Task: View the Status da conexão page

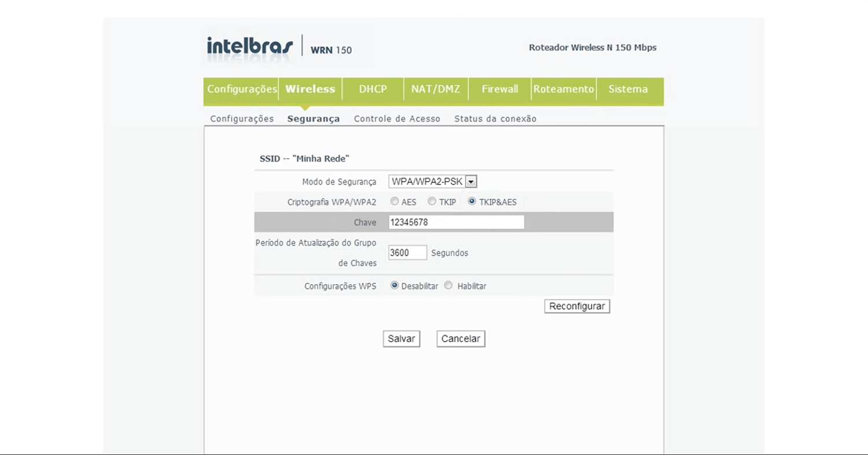Action: point(495,119)
